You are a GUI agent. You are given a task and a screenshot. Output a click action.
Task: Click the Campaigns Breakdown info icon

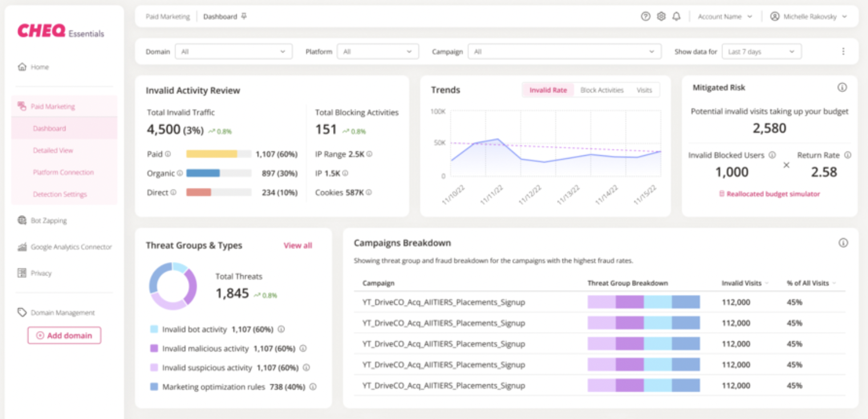(843, 243)
